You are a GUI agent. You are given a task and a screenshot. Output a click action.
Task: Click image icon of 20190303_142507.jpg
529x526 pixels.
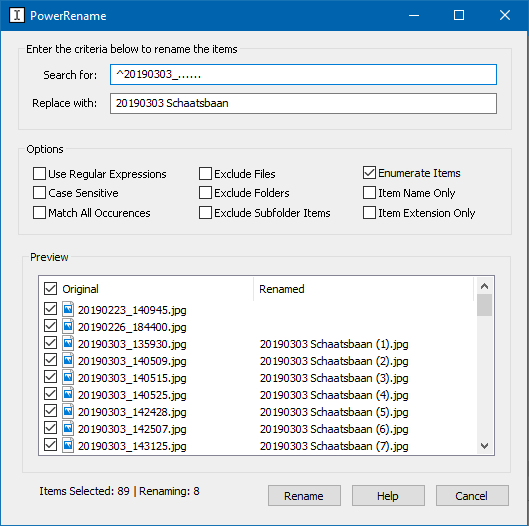(x=68, y=428)
